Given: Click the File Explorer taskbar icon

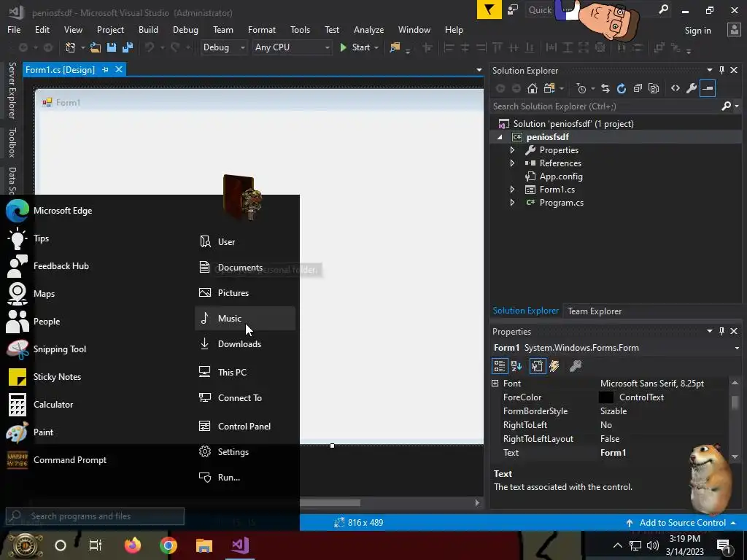Looking at the screenshot, I should (x=204, y=545).
